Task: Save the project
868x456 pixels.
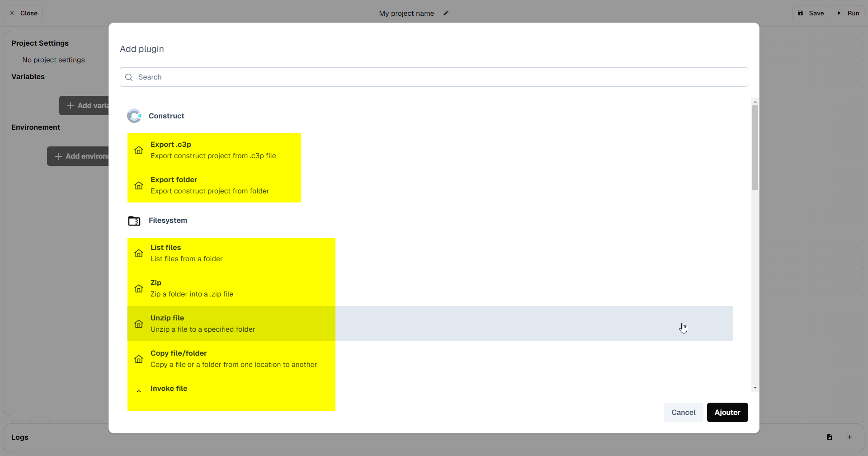Action: (811, 13)
